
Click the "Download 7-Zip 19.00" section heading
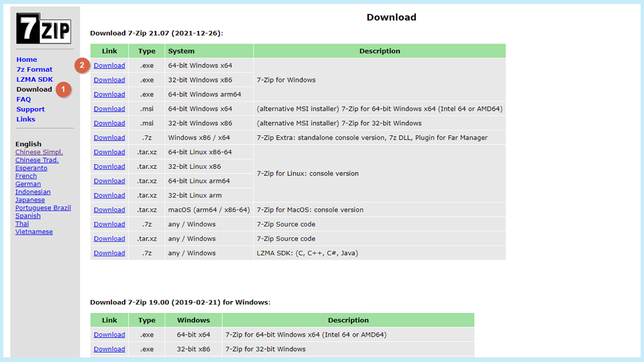[180, 302]
